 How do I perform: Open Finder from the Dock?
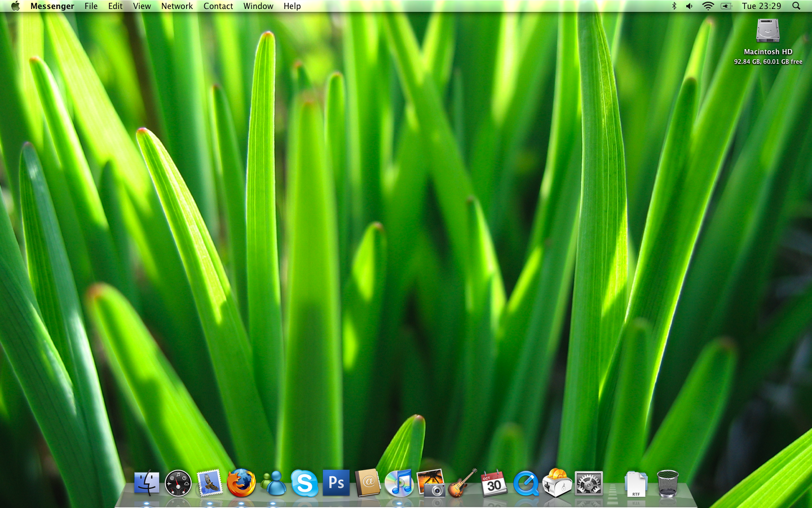pos(147,484)
